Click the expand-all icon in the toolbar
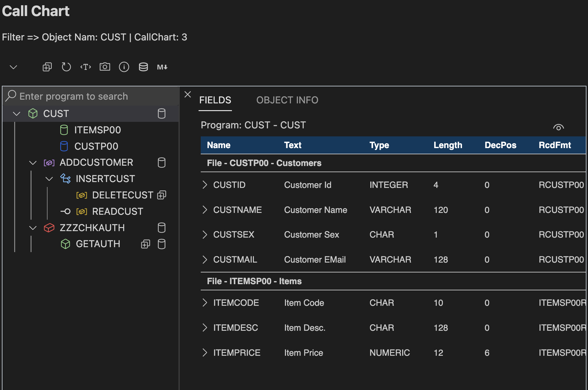The width and height of the screenshot is (588, 390). (47, 67)
